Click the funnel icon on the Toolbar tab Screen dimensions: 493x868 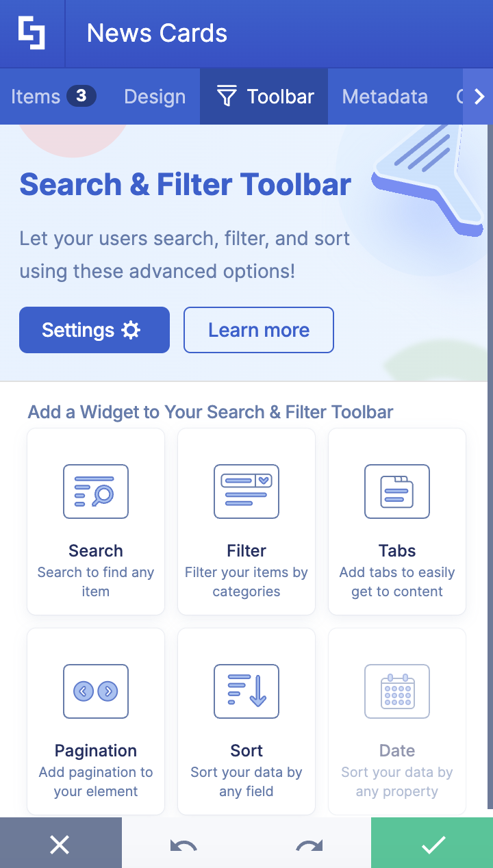(x=228, y=96)
